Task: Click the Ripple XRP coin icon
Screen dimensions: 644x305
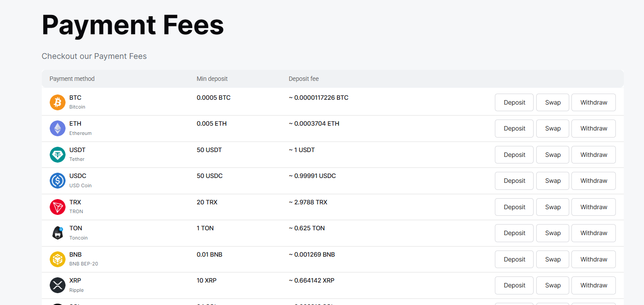Action: [x=58, y=285]
